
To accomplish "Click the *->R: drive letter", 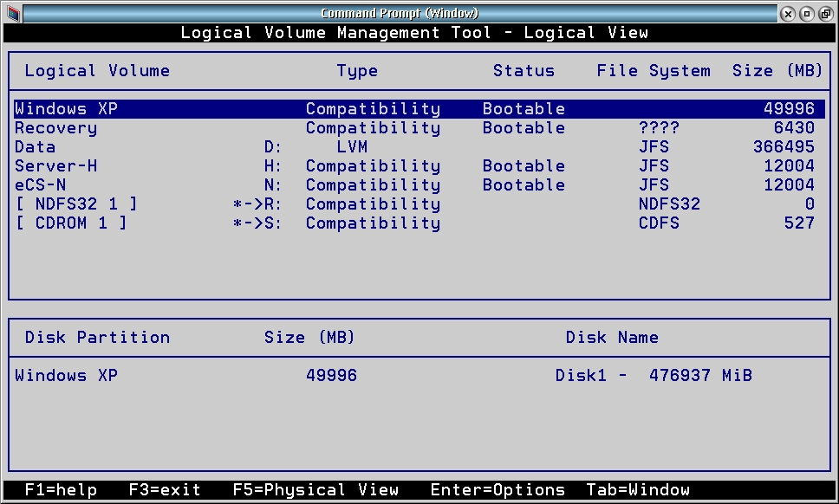I will pos(257,204).
